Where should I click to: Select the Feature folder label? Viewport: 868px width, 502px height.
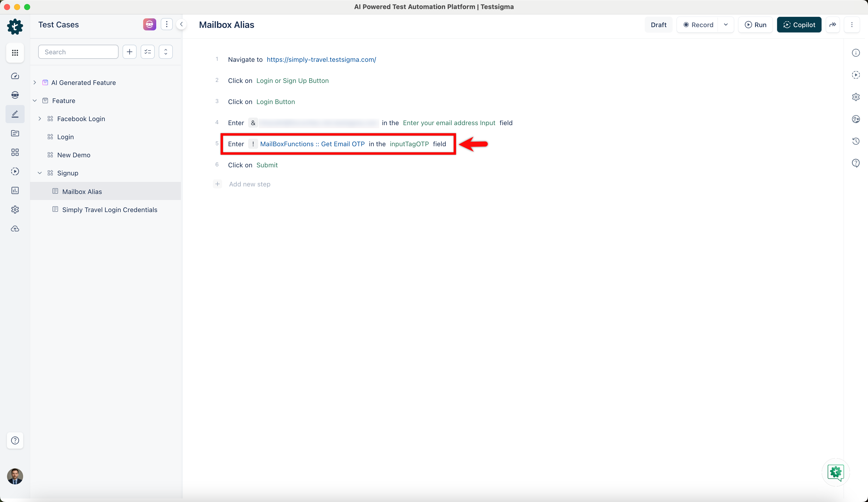point(64,101)
